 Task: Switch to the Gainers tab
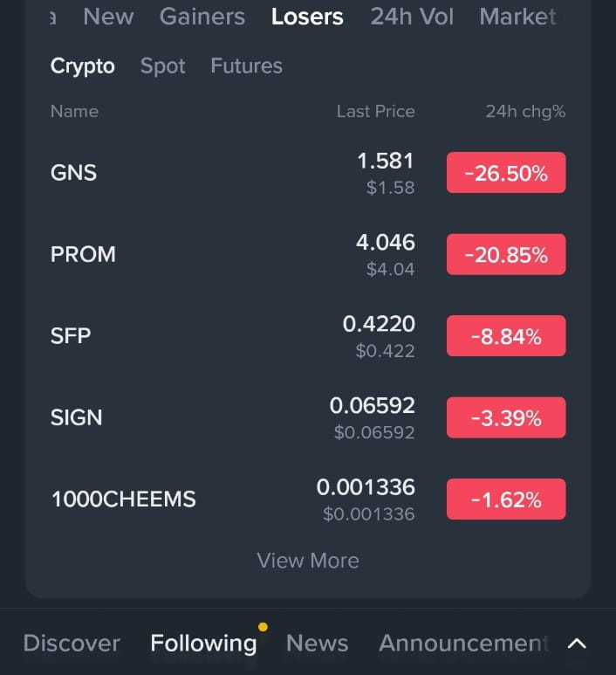[x=202, y=17]
